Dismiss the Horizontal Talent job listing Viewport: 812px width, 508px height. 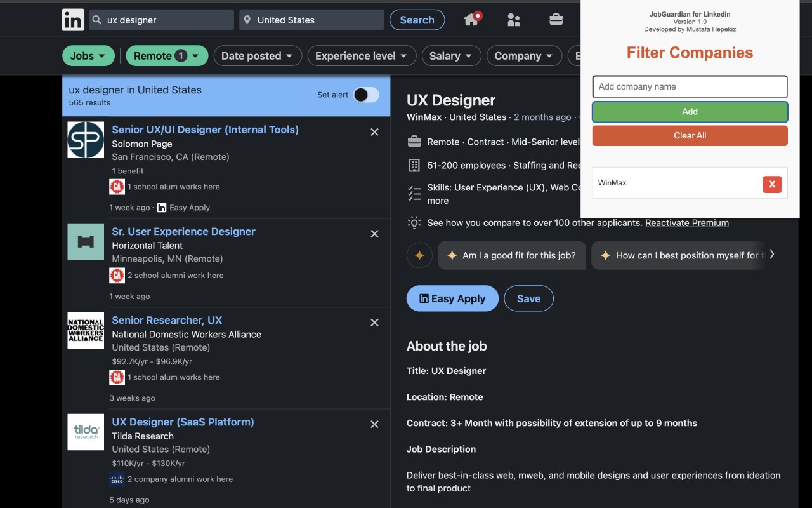(x=374, y=234)
